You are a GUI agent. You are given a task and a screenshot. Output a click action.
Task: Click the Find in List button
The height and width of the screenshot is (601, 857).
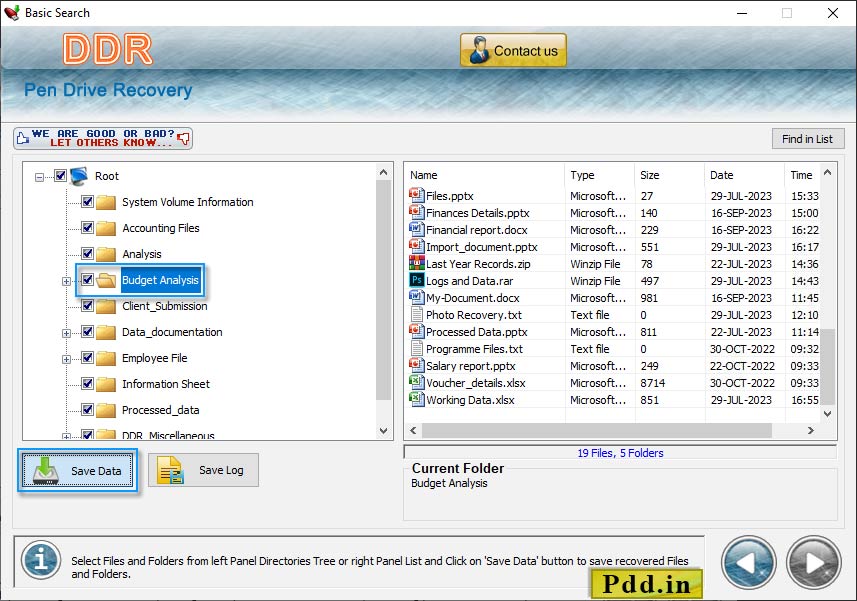tap(808, 139)
